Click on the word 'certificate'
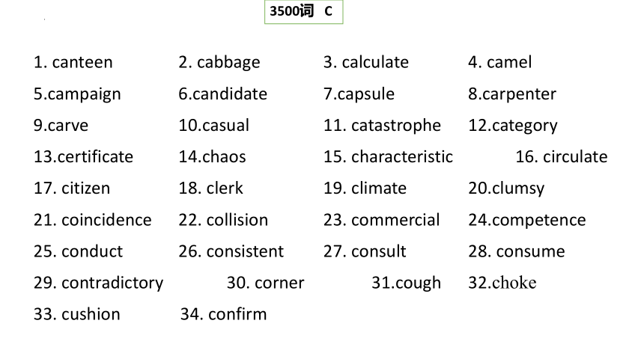This screenshot has width=644, height=362. (x=95, y=157)
